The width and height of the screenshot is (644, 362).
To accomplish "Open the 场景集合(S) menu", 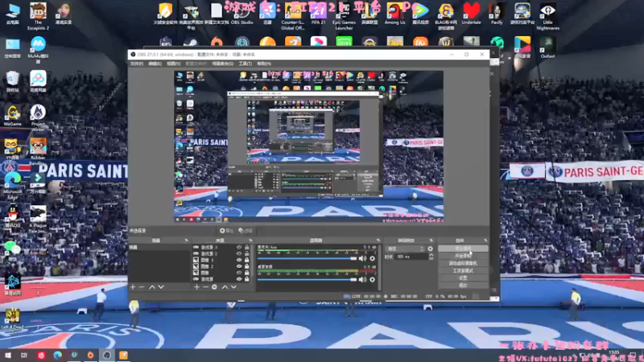I will click(x=223, y=64).
